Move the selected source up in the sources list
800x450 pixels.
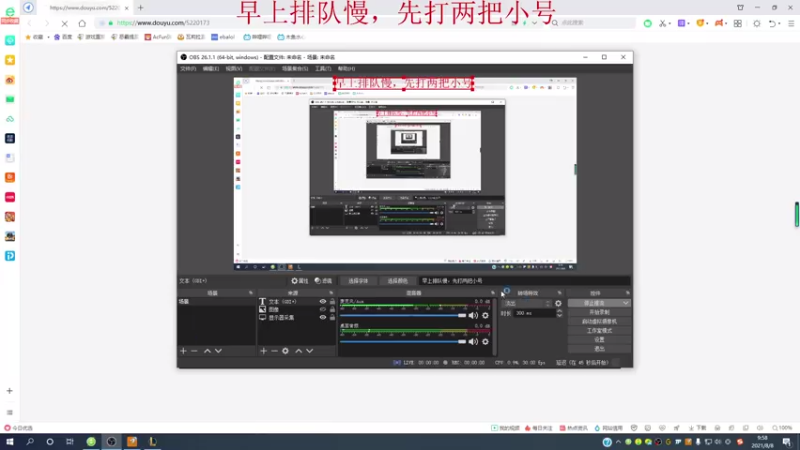point(298,351)
